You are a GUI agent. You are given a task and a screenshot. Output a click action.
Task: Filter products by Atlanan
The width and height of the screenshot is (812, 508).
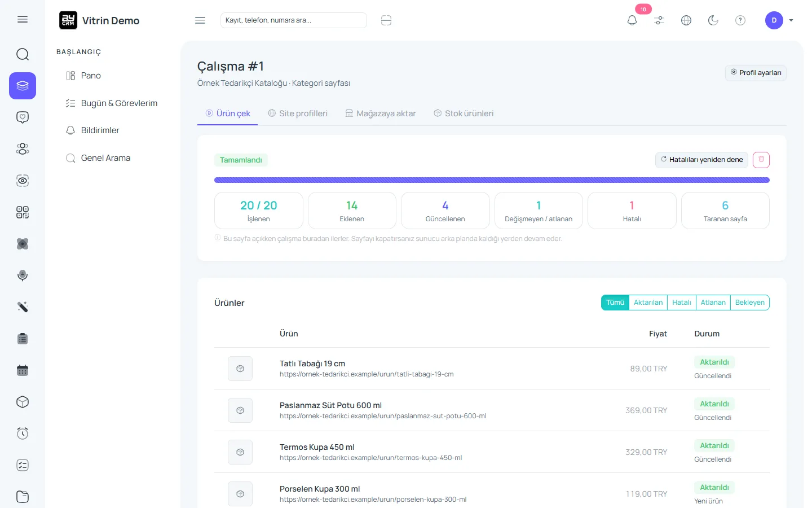click(x=713, y=303)
